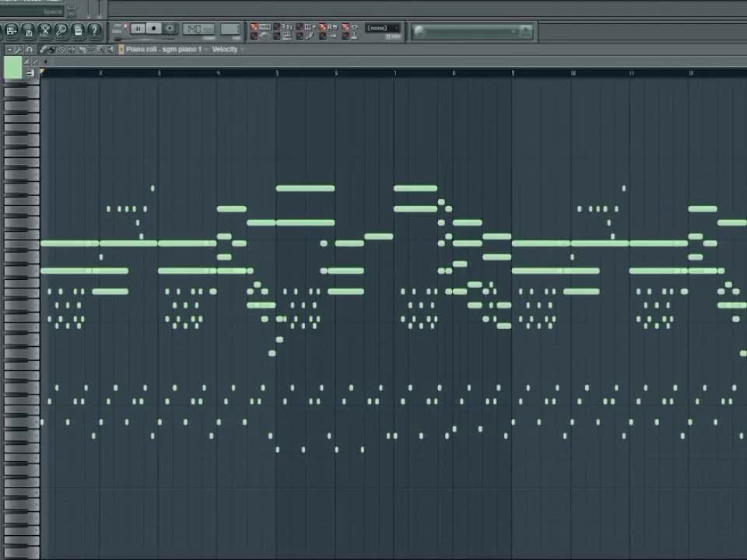The width and height of the screenshot is (747, 560).
Task: Click bar 10 on the timeline ruler
Action: (x=573, y=73)
